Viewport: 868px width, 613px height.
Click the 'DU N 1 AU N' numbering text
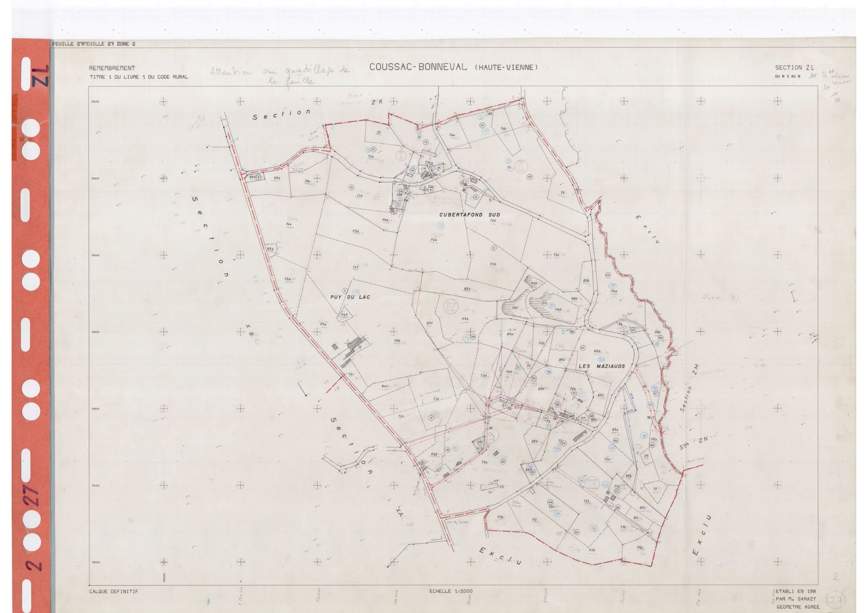[787, 76]
